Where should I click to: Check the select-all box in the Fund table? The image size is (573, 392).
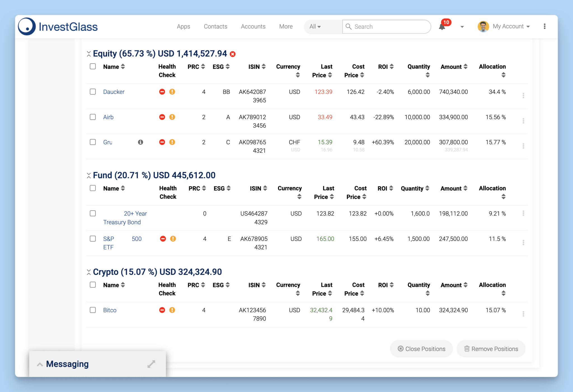point(93,188)
